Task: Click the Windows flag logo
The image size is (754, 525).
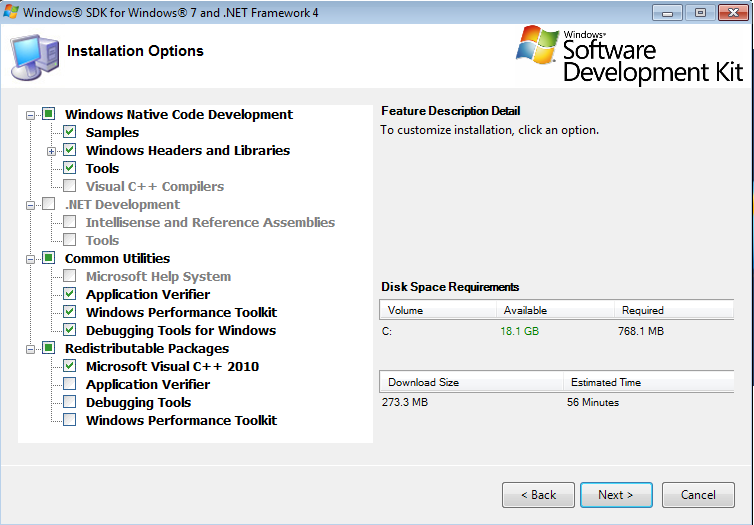Action: point(537,45)
